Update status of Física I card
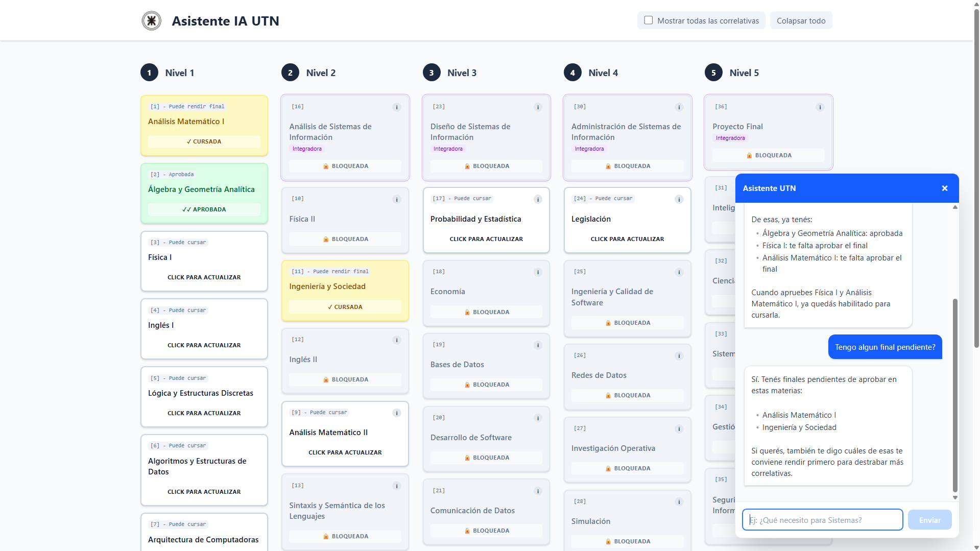 click(204, 277)
